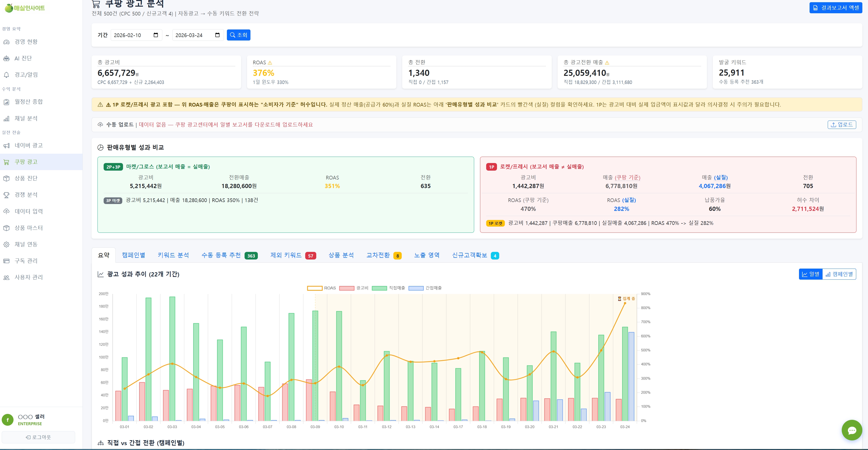Screen dimensions: 868x450
Task: Toggle the 광고비 legend swatch
Action: pos(347,288)
